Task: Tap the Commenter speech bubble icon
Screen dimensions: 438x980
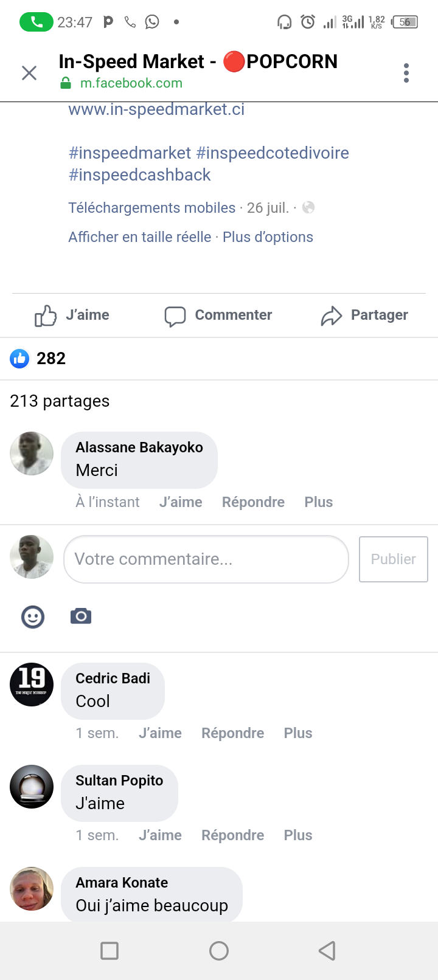Action: 175,316
